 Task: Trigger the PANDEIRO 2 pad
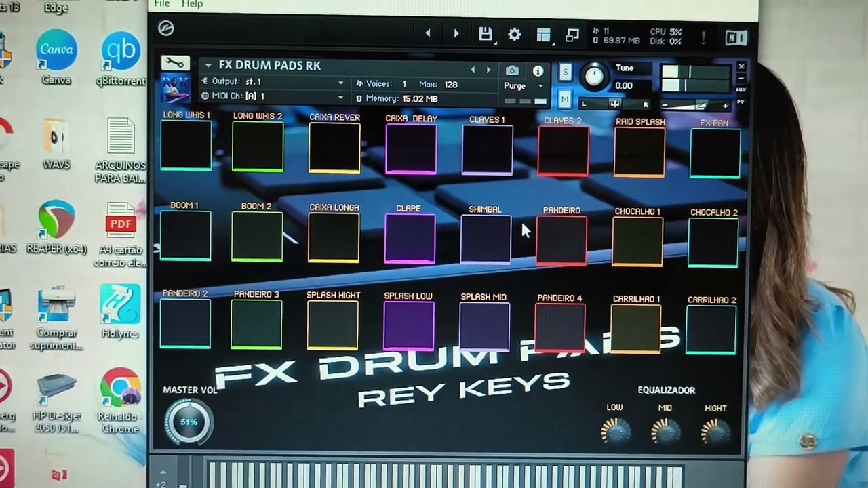185,324
